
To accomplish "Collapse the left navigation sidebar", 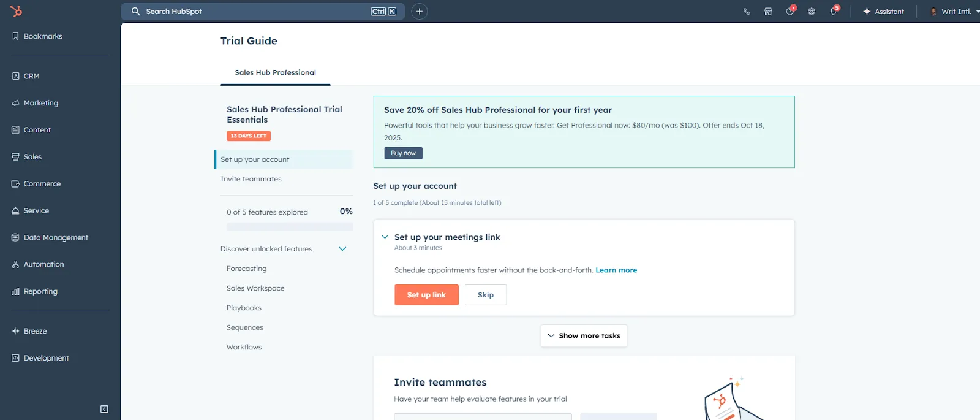I will (x=104, y=409).
